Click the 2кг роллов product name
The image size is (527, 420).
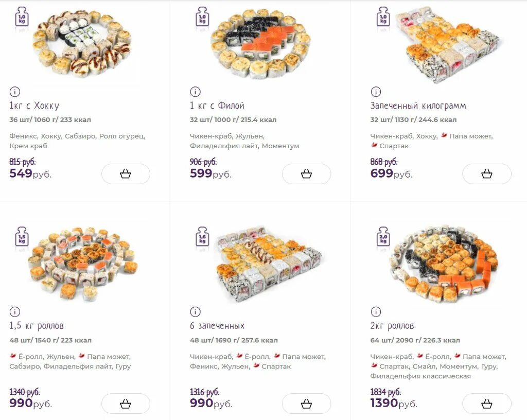click(392, 326)
